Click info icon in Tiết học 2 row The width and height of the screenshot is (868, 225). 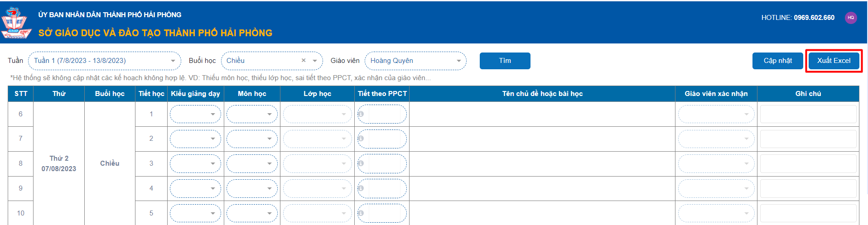(361, 139)
